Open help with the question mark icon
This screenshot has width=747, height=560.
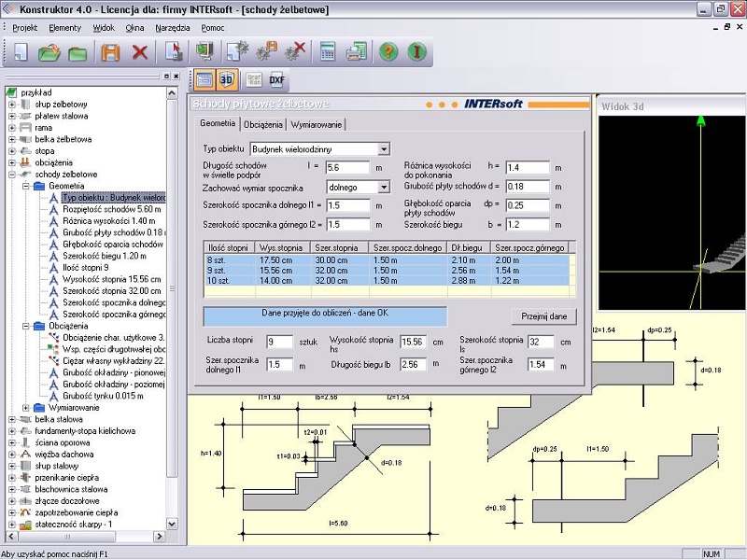(x=388, y=51)
